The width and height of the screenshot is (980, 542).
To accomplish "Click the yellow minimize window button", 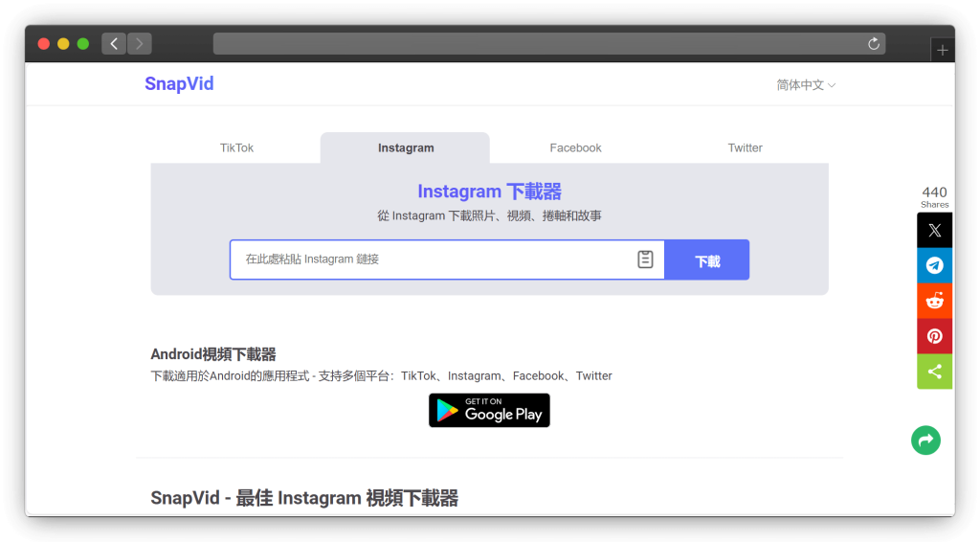I will click(x=63, y=44).
